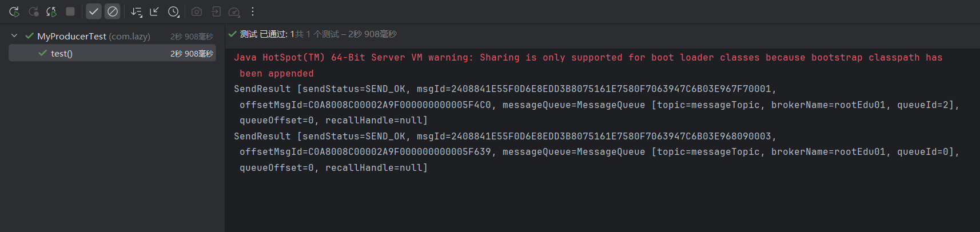Click the import tests arrow icon
Image resolution: width=980 pixels, height=232 pixels.
(x=154, y=11)
